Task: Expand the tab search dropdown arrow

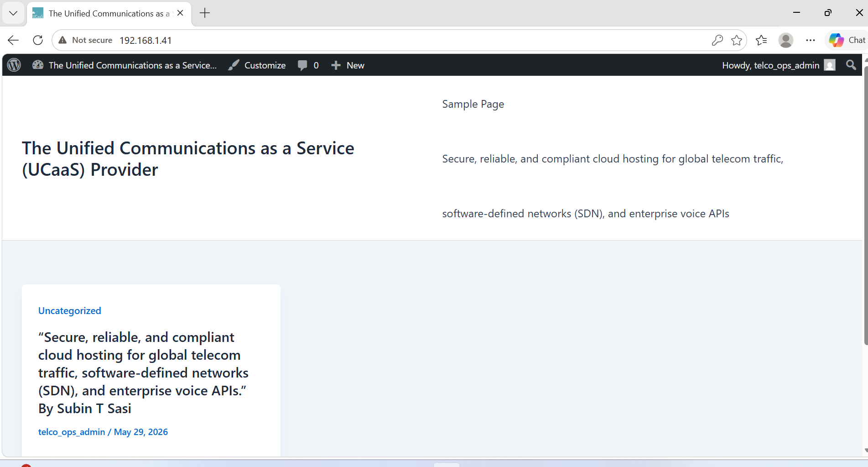Action: click(13, 13)
